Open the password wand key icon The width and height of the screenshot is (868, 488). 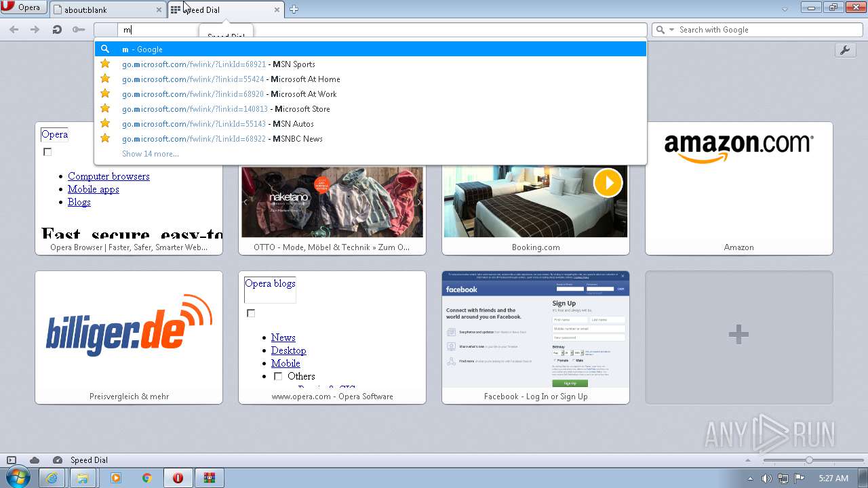[79, 30]
